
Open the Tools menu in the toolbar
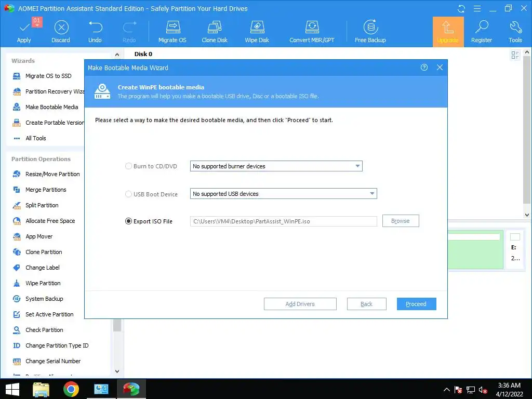(515, 32)
